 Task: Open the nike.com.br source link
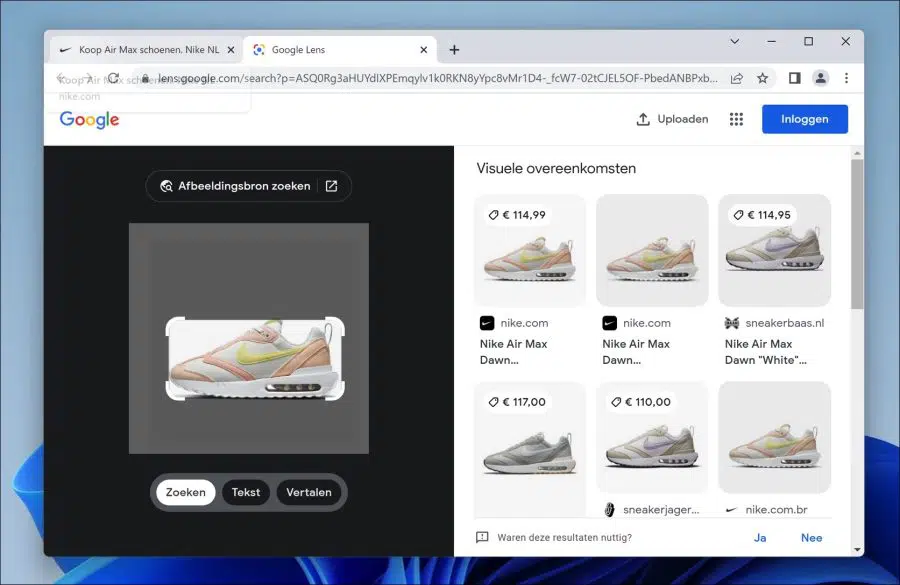[x=776, y=510]
